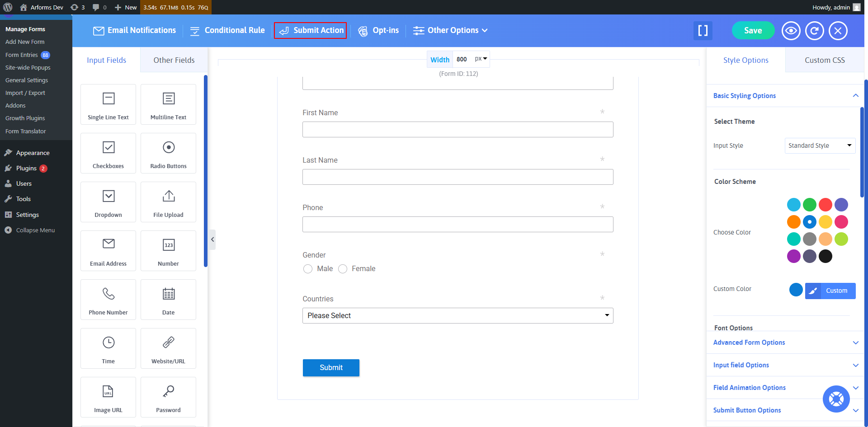Expand the Other Options menu
868x427 pixels.
(x=450, y=30)
